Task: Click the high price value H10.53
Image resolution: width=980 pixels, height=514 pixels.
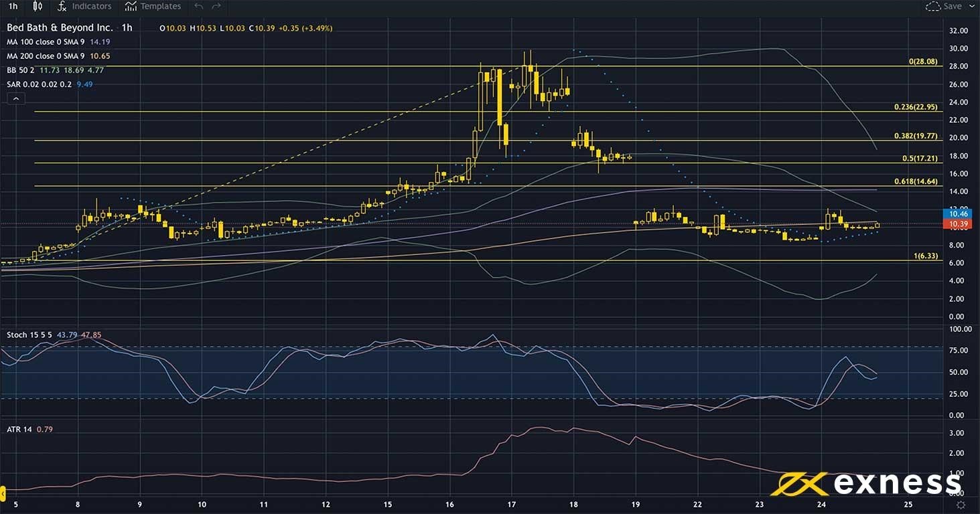Action: click(202, 28)
